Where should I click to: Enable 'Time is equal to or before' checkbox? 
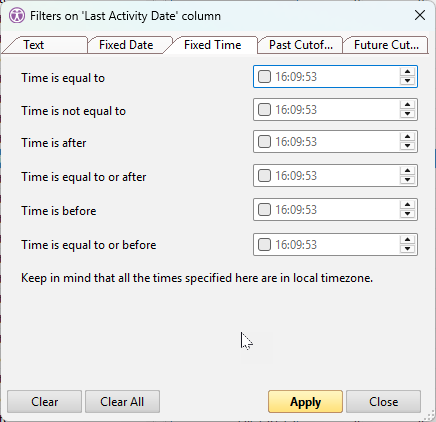tap(264, 245)
